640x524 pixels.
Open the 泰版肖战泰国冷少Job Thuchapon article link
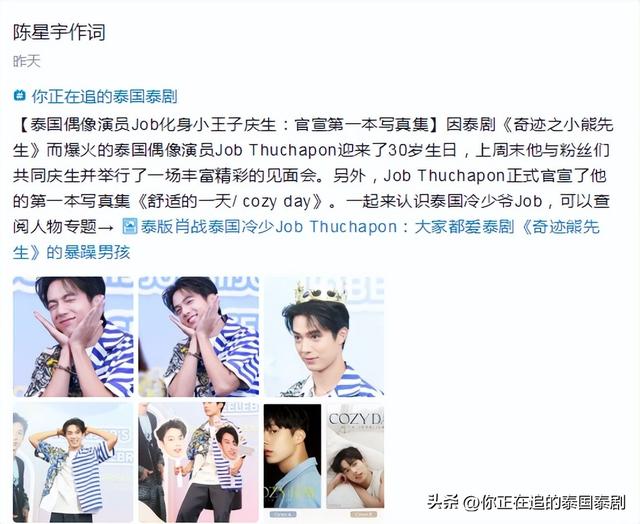pos(370,226)
